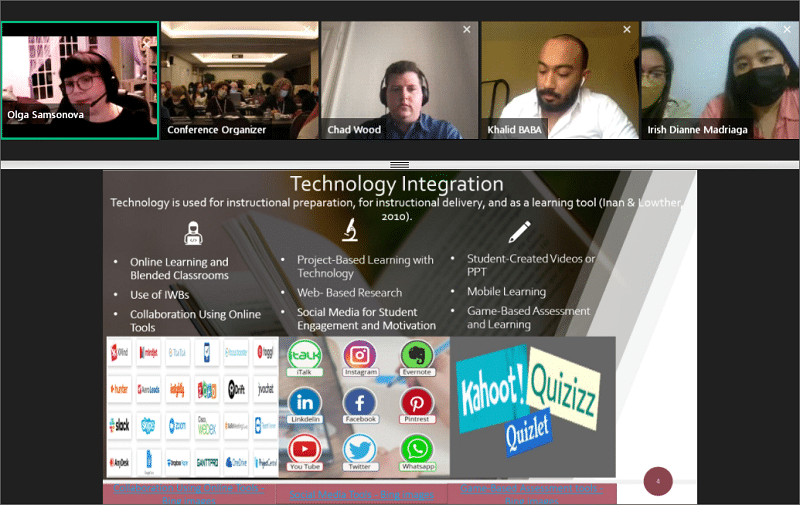Click the Zoom logo in the tools grid

coord(178,425)
